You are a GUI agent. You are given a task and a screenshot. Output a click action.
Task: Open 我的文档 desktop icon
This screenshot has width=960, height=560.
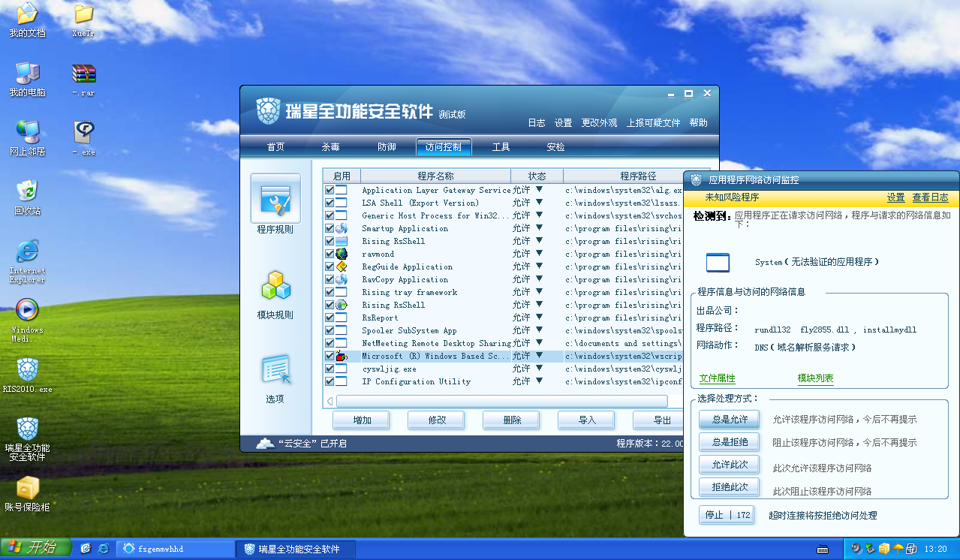[x=27, y=14]
